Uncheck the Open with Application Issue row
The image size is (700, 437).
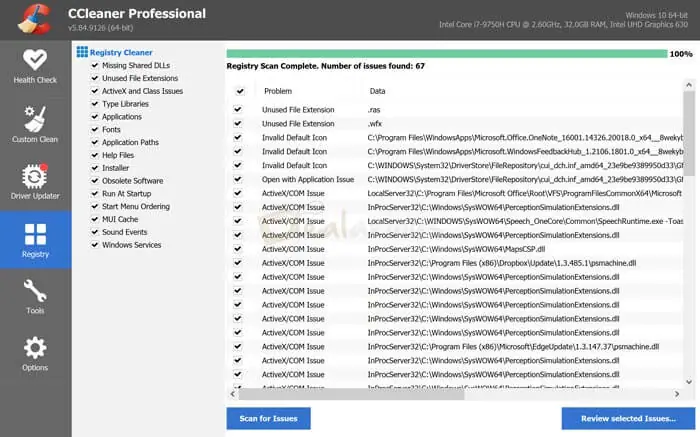pos(238,179)
